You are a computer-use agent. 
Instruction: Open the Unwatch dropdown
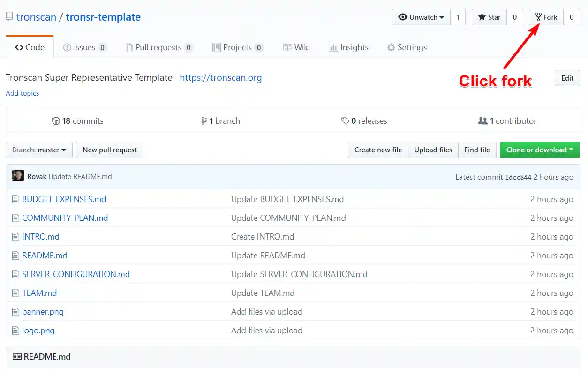tap(421, 17)
